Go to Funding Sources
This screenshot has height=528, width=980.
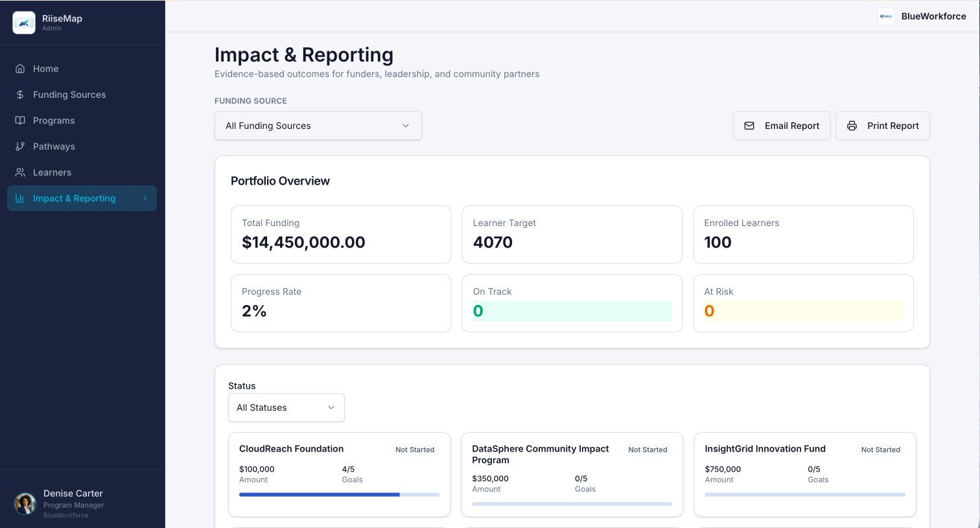[x=82, y=95]
